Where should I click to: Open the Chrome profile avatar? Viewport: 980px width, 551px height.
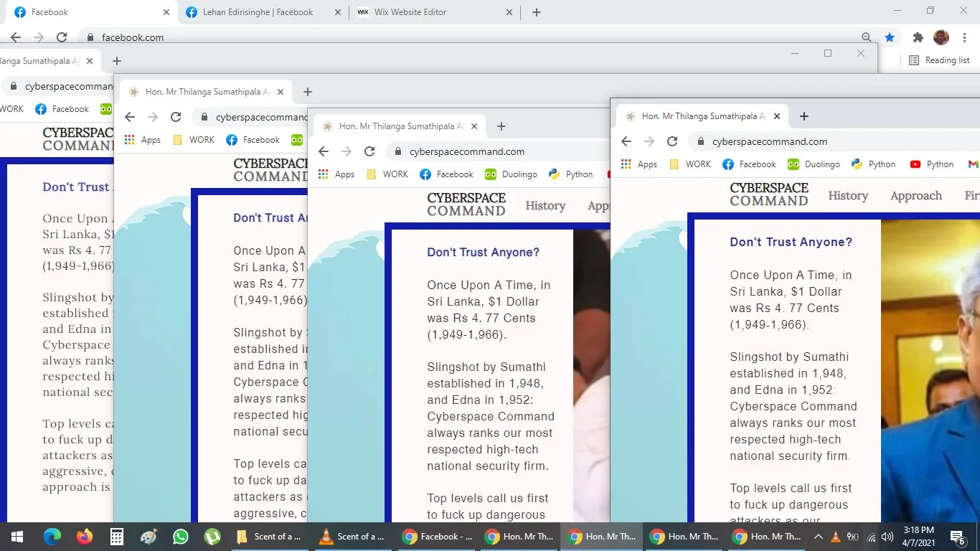click(x=941, y=37)
